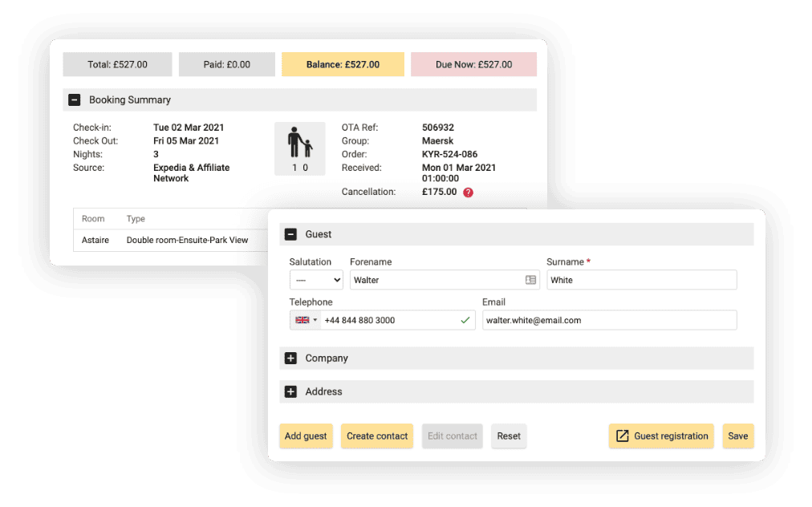Click the Reset button
This screenshot has height=507, width=812.
click(x=509, y=436)
